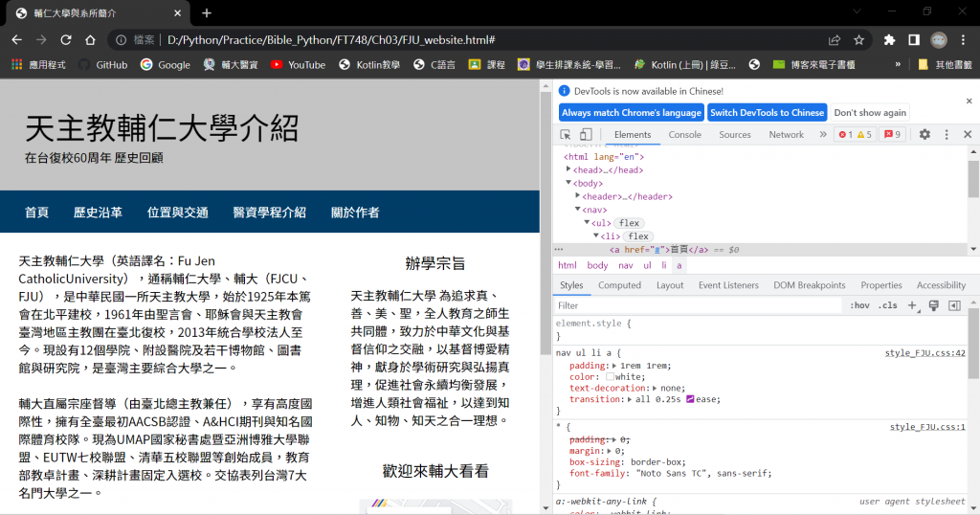Open the 其他書籤 bookmarks folder
The image size is (980, 515).
click(x=945, y=64)
